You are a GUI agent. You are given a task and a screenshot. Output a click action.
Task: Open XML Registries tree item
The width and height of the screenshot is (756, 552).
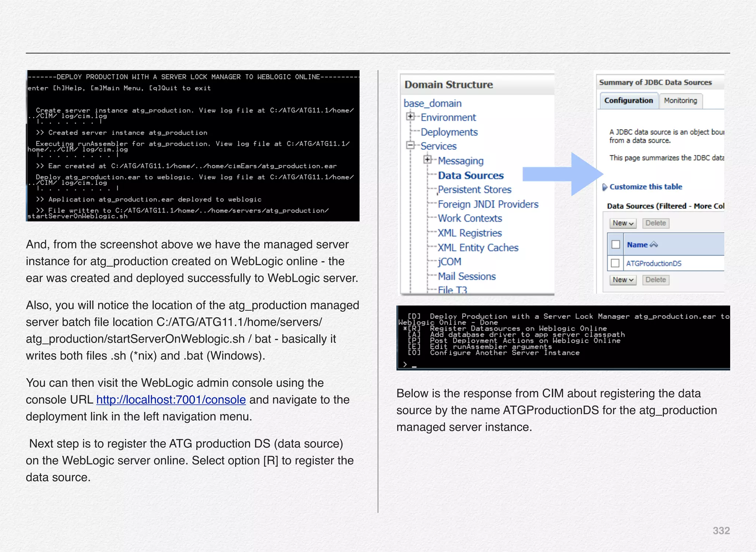click(x=470, y=233)
